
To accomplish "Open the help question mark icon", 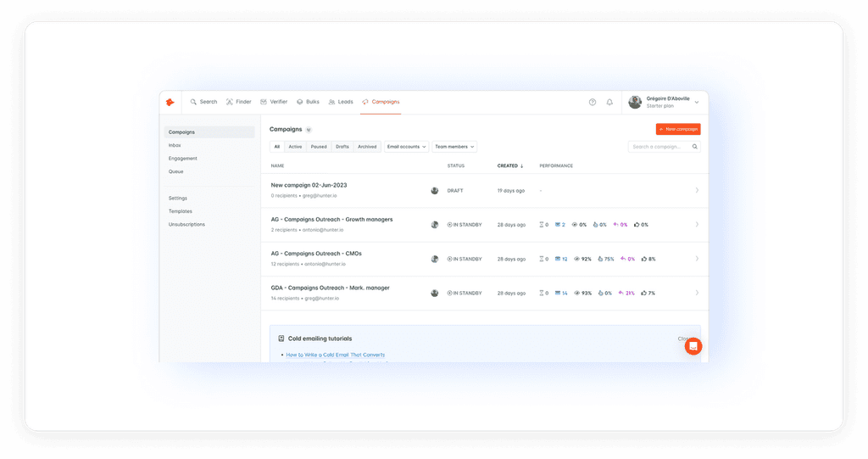I will point(593,102).
